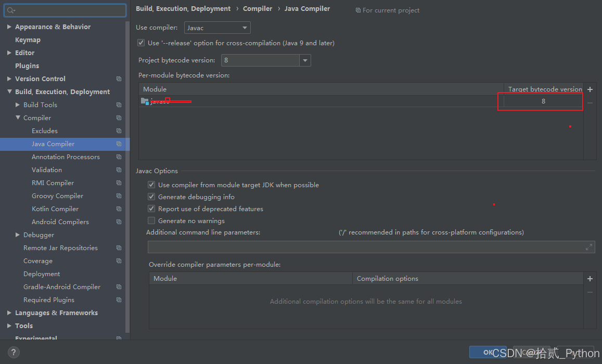
Task: Toggle Use compiler from module target JDK
Action: [x=151, y=185]
